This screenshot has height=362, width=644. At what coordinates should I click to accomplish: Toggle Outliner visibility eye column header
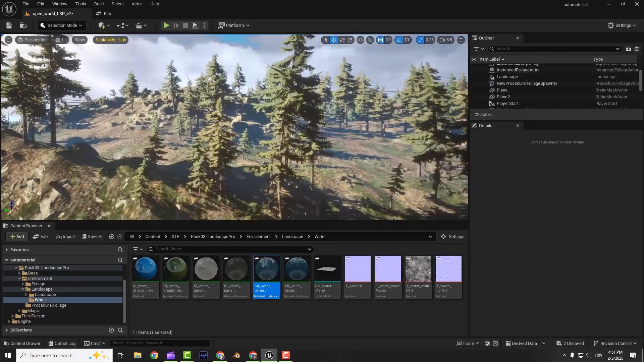pyautogui.click(x=474, y=59)
